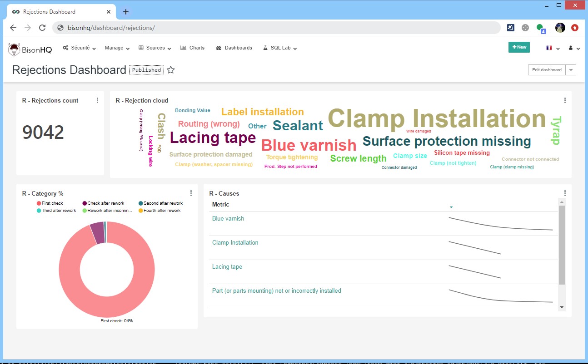This screenshot has height=364, width=588.
Task: Open the French flag language dropdown
Action: [552, 48]
